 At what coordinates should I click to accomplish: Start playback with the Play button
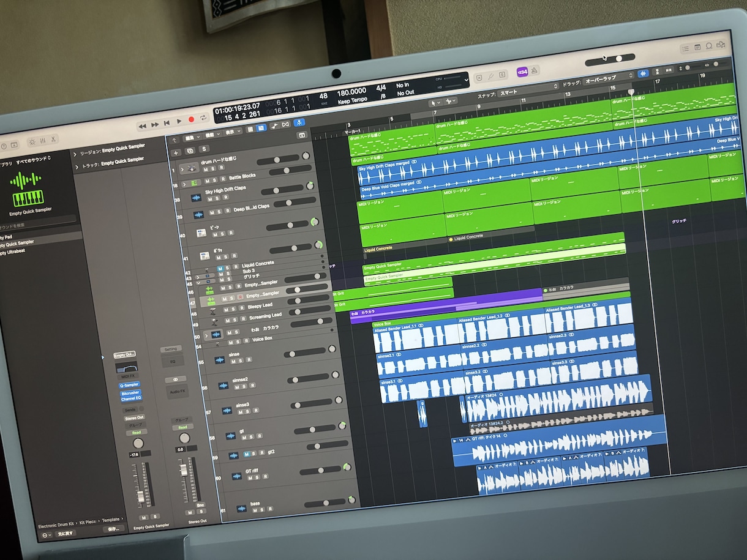point(179,121)
